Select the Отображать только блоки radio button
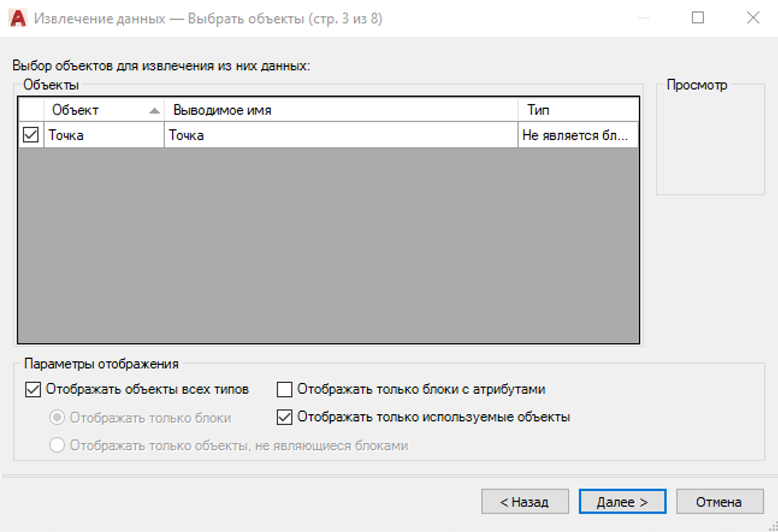The width and height of the screenshot is (778, 532). [x=57, y=418]
